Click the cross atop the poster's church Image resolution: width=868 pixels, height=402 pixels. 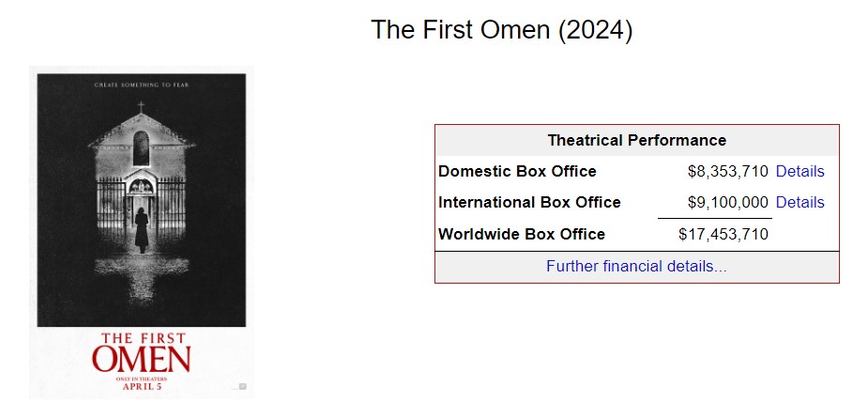[142, 107]
